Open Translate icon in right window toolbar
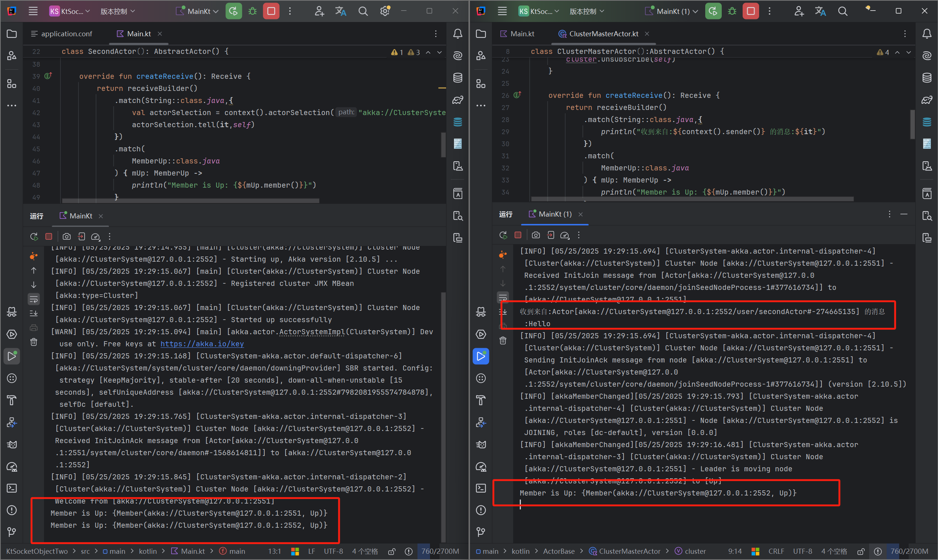Screen dimensions: 938x560 click(820, 11)
